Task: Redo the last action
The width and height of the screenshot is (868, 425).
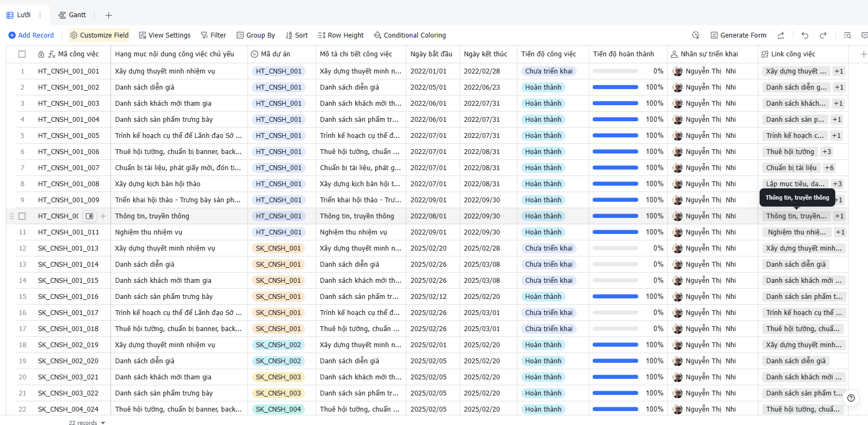Action: 823,35
